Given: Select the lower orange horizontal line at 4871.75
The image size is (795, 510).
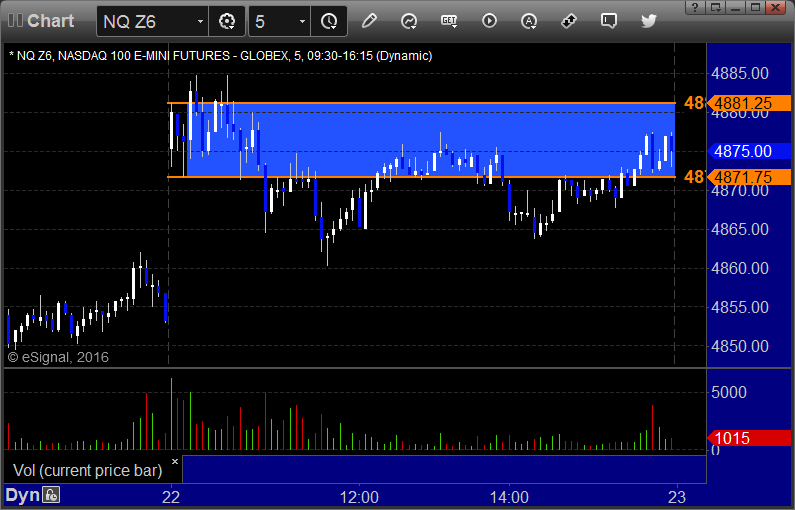Looking at the screenshot, I should coord(421,177).
